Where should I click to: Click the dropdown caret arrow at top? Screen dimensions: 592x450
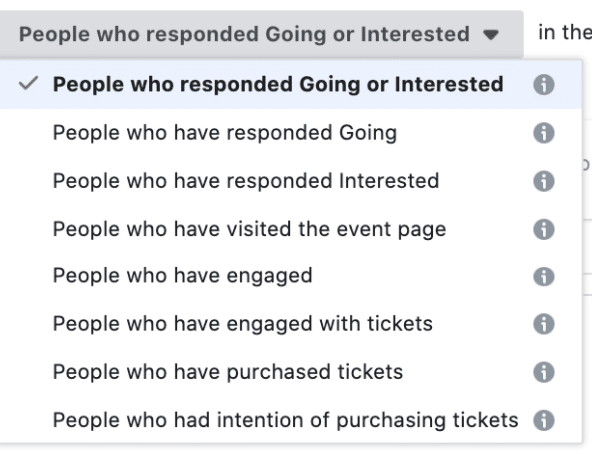(x=491, y=35)
